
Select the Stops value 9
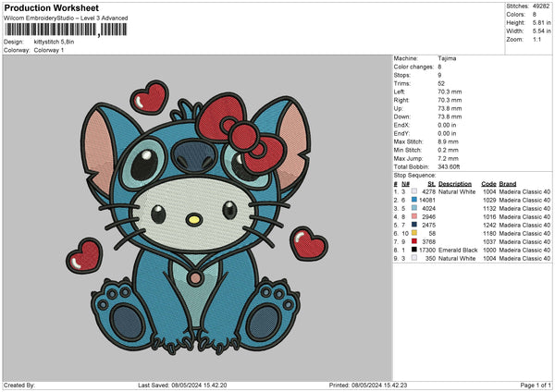click(439, 75)
